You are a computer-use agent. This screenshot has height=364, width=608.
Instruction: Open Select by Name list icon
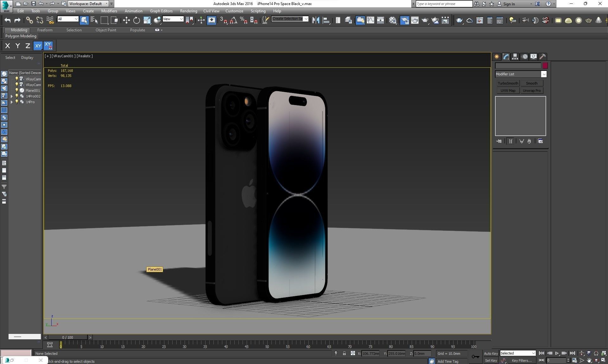coord(94,20)
